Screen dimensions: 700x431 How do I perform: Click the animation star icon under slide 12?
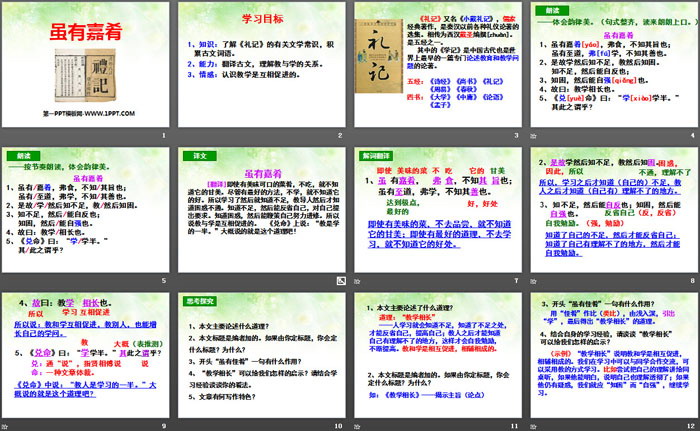click(x=533, y=427)
